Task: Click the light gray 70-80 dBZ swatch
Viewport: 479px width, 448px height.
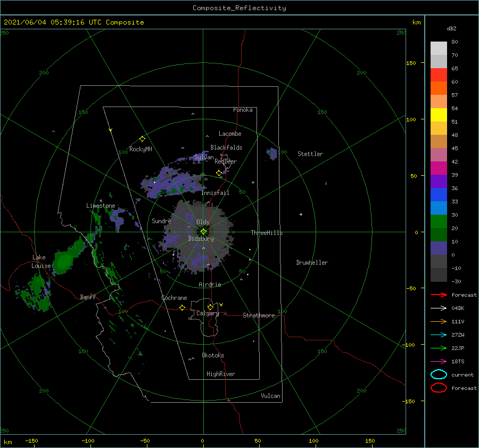Action: [439, 48]
